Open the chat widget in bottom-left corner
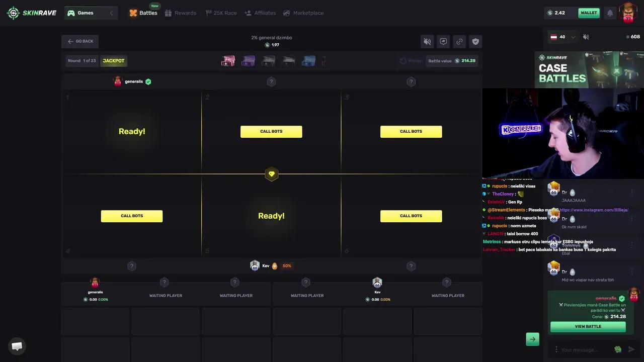 point(17,346)
